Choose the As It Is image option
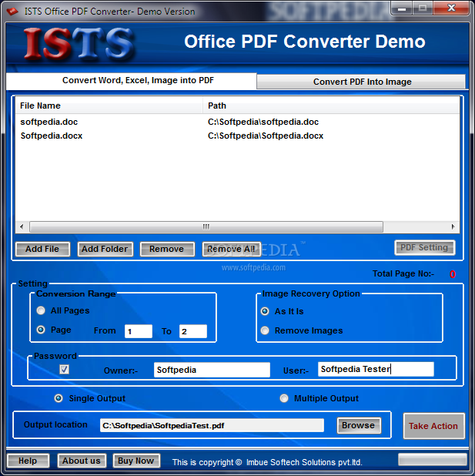 (x=265, y=311)
